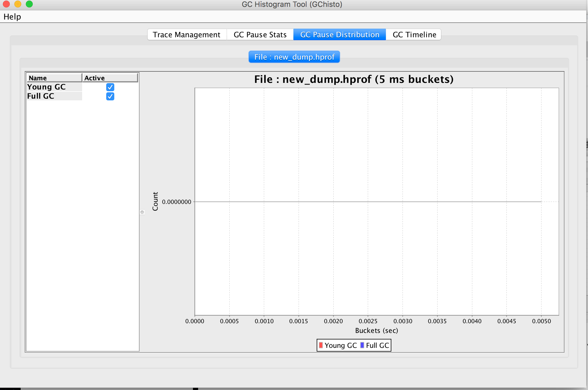Open the GC Pause Stats tab

pos(260,35)
